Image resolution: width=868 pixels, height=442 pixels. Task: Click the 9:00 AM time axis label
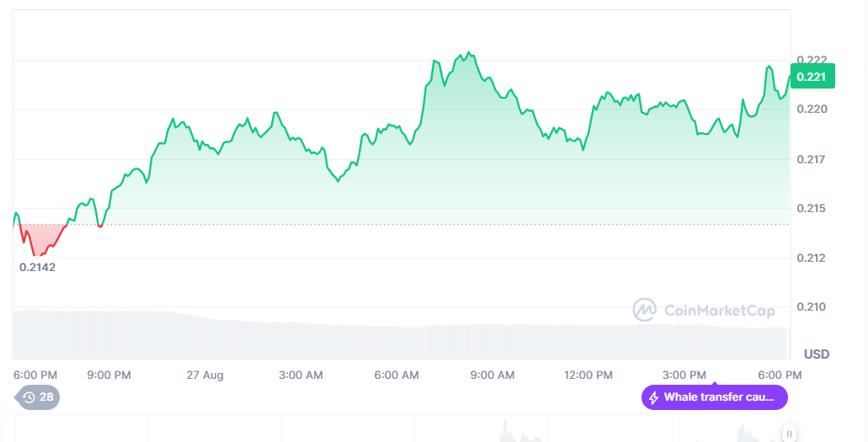(493, 375)
